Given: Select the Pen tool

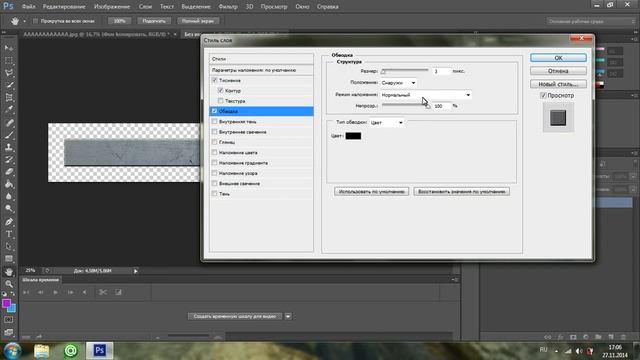Looking at the screenshot, I should [9, 222].
